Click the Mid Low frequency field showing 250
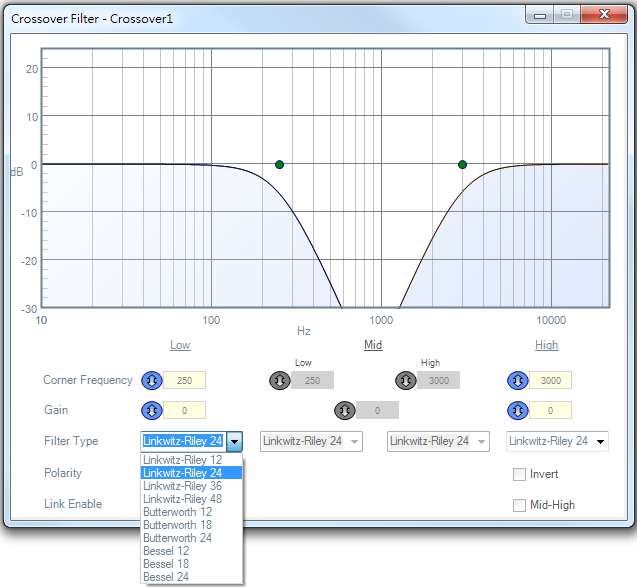This screenshot has width=637, height=587. [312, 381]
